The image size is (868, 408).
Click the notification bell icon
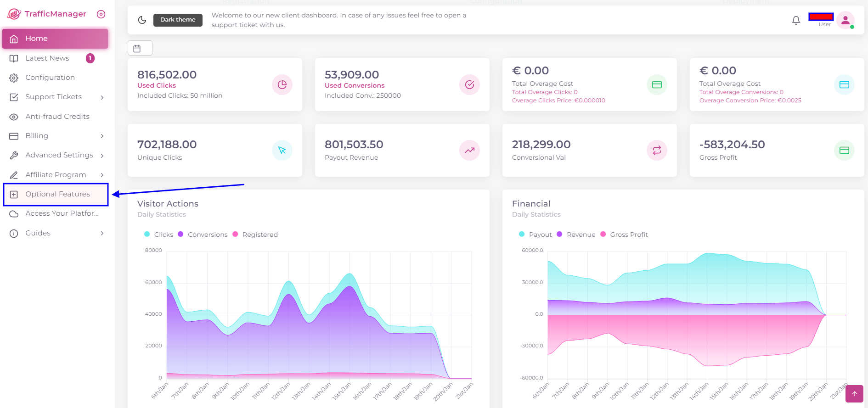pyautogui.click(x=796, y=20)
